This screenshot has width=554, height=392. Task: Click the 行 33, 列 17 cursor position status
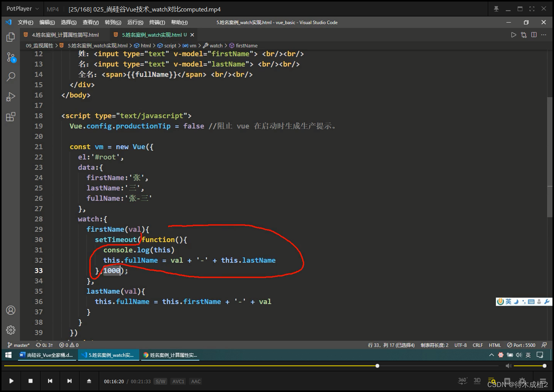point(391,345)
